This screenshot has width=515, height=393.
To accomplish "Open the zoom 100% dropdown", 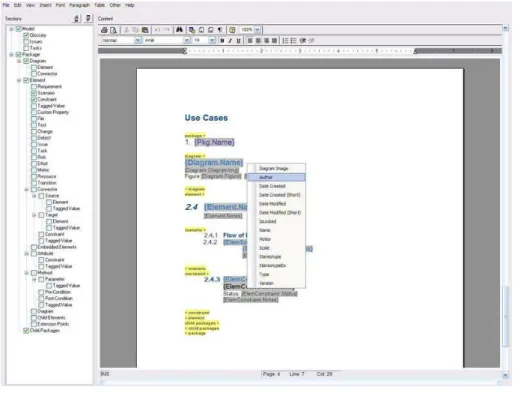I will [257, 30].
